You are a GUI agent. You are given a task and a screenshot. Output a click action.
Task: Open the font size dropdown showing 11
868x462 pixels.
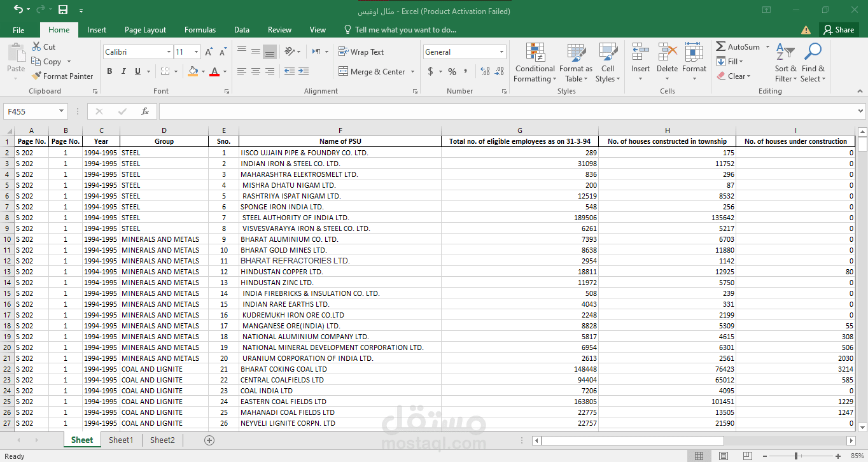[x=196, y=52]
